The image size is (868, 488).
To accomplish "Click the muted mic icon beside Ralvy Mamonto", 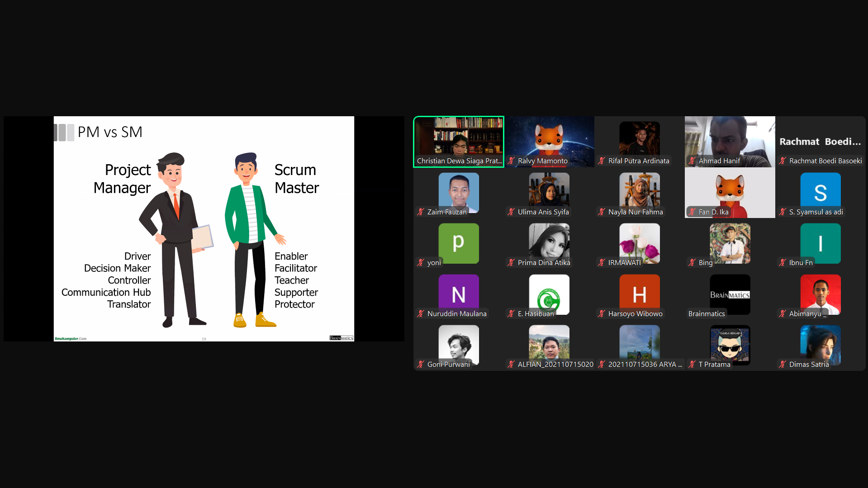I will tap(511, 161).
